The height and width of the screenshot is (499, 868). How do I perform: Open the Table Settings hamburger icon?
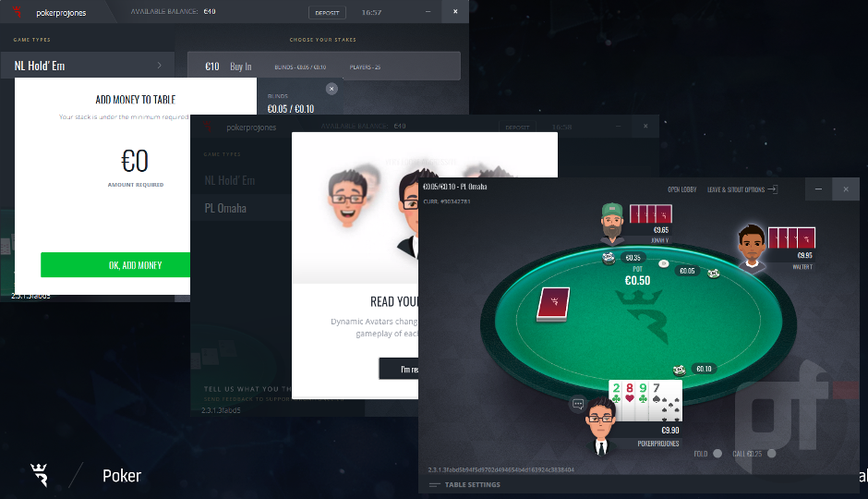pyautogui.click(x=435, y=484)
